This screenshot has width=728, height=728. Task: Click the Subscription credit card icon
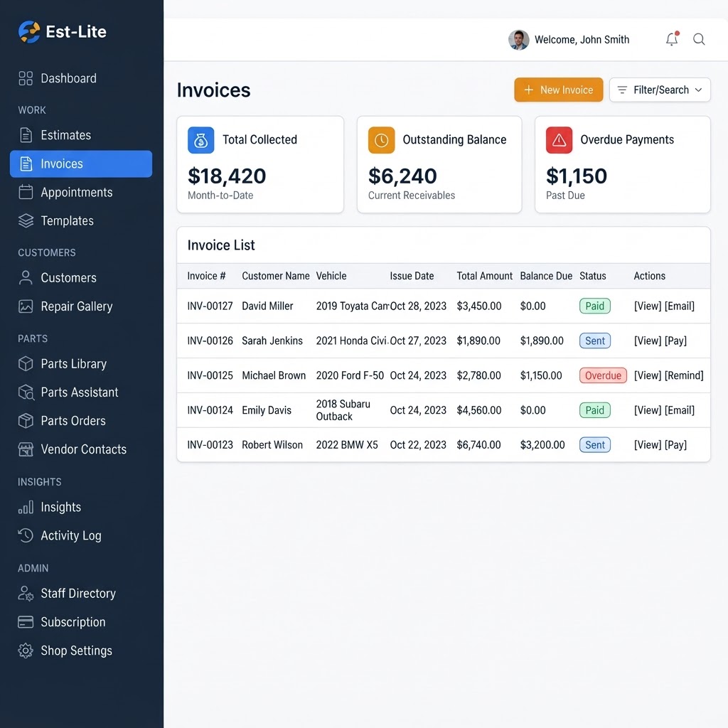coord(26,622)
